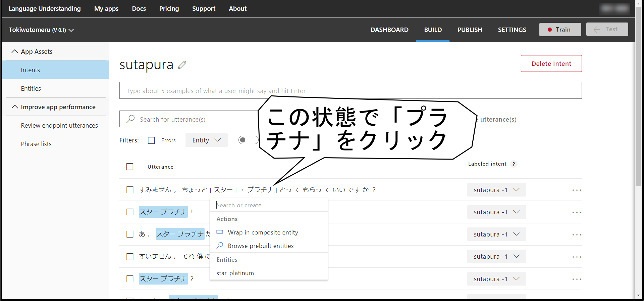Select Browse prebuilt entities action
The width and height of the screenshot is (644, 301).
pyautogui.click(x=269, y=246)
